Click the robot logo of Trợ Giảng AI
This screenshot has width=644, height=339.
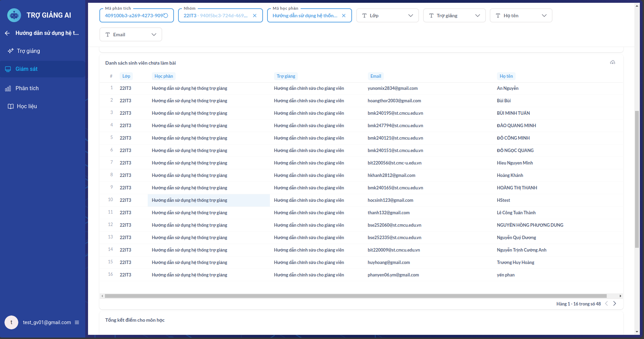pyautogui.click(x=14, y=15)
